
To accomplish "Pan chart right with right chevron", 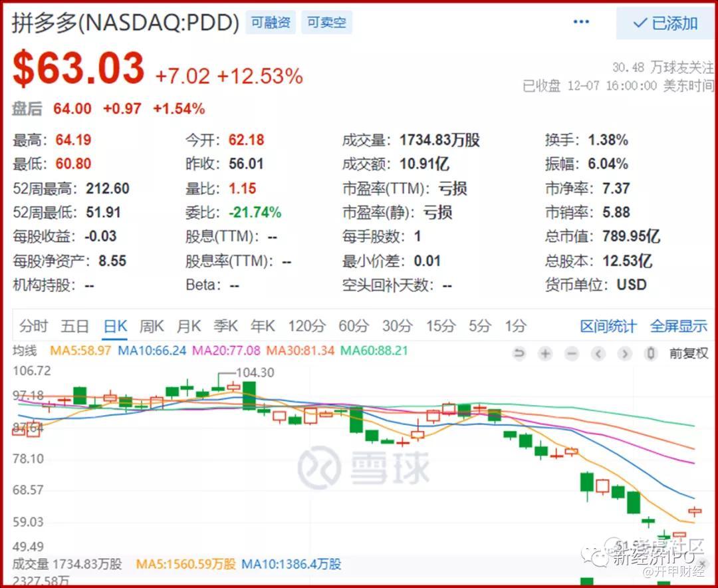I will 624,353.
